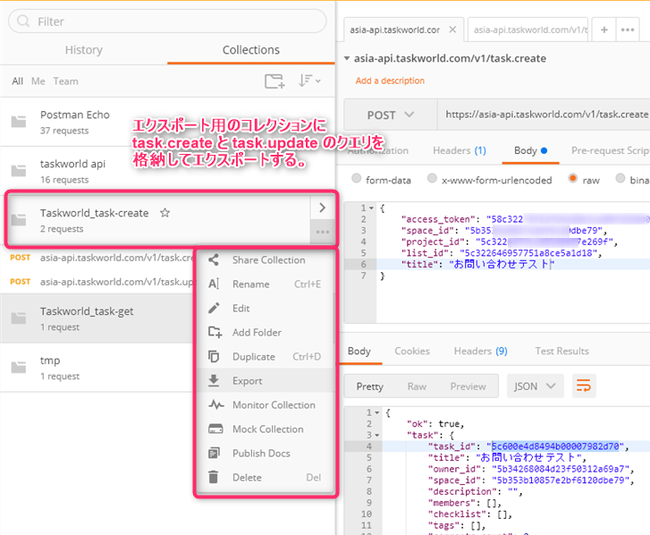Click the search magnifier icon in Filter

tap(23, 21)
